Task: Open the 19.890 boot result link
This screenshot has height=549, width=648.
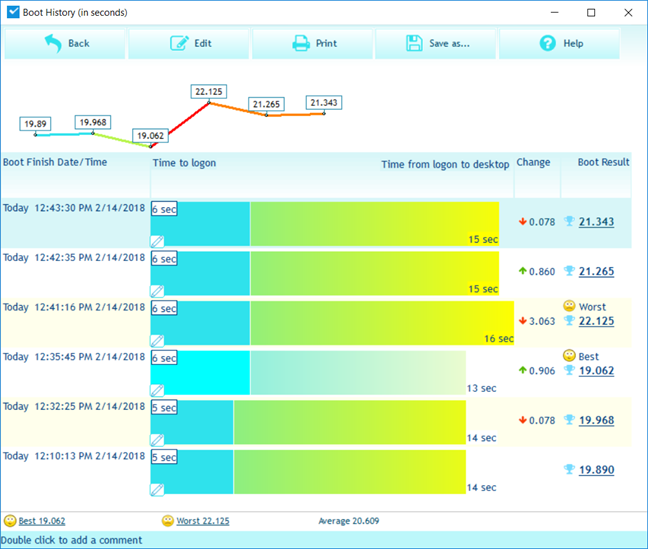Action: pos(596,470)
